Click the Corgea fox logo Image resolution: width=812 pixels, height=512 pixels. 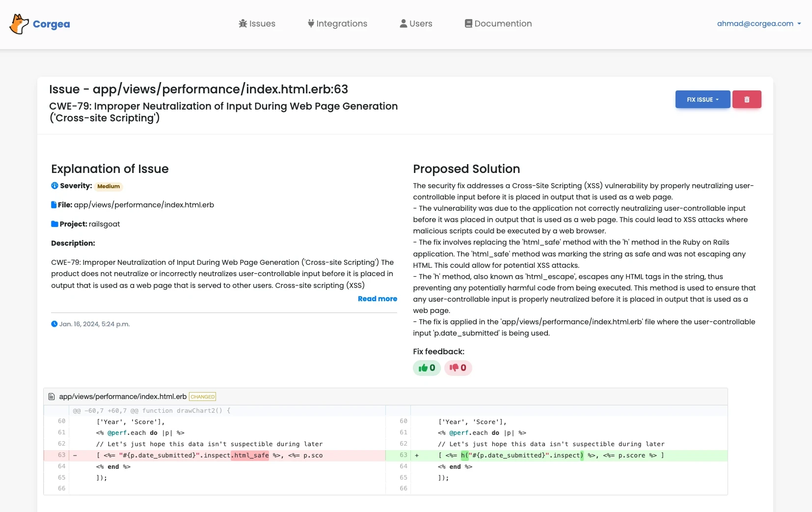click(19, 24)
